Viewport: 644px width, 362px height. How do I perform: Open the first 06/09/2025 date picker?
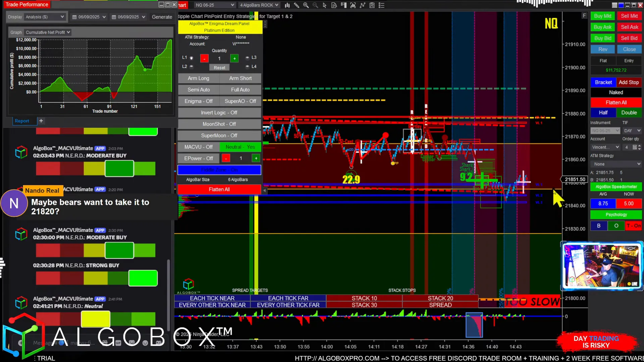coord(89,17)
